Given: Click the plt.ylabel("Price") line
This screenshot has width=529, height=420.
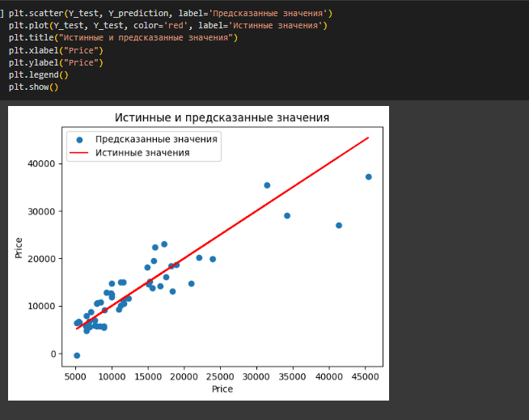Looking at the screenshot, I should pyautogui.click(x=56, y=62).
